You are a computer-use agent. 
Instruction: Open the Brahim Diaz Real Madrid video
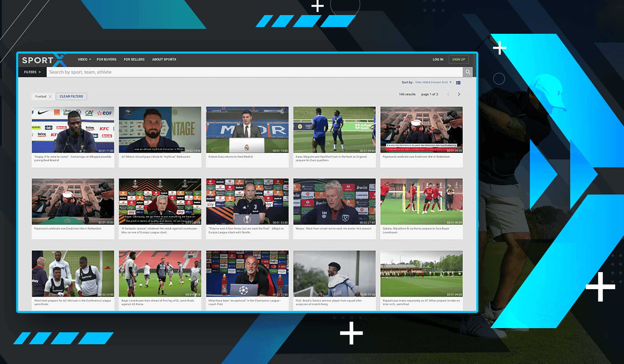tap(247, 130)
